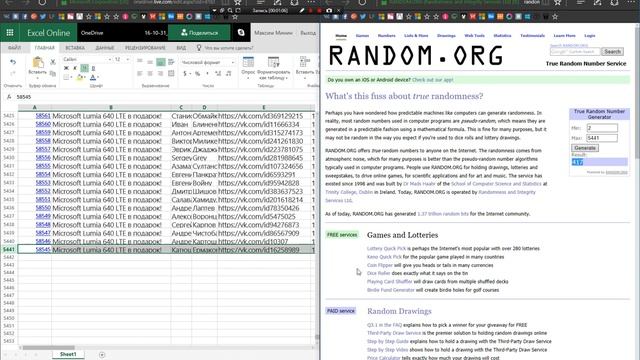Add a new sheet with plus icon
The image size is (640, 360).
pyautogui.click(x=102, y=355)
